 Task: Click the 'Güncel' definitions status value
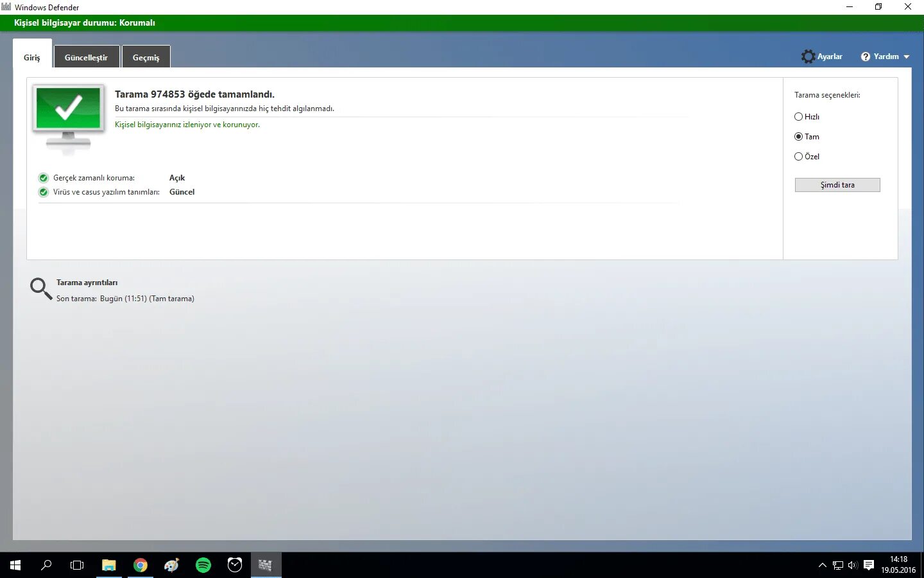[x=182, y=192]
